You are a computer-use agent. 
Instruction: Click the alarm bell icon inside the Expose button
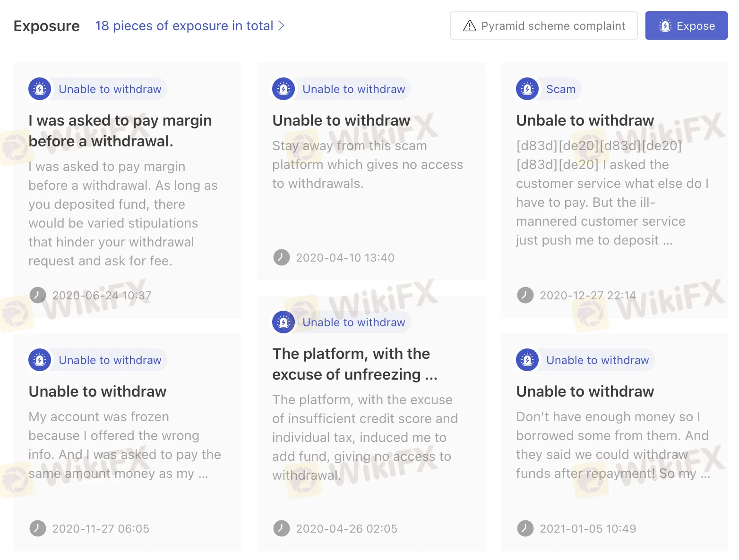(665, 25)
